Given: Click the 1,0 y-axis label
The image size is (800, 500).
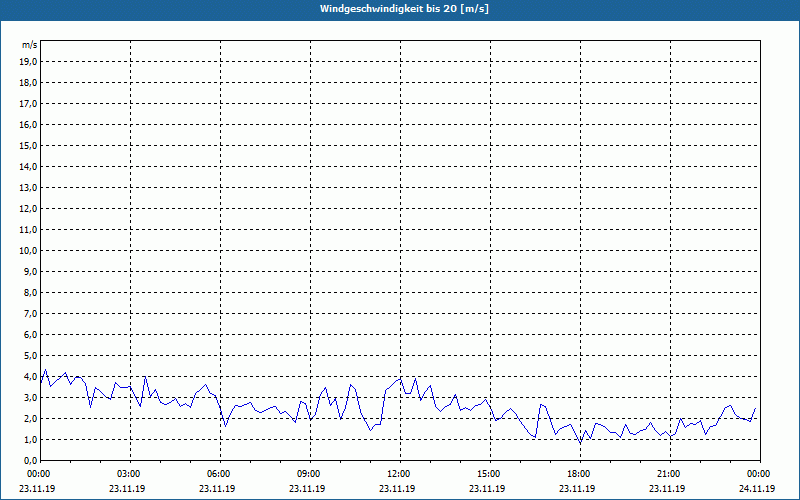Looking at the screenshot, I should pyautogui.click(x=30, y=439).
